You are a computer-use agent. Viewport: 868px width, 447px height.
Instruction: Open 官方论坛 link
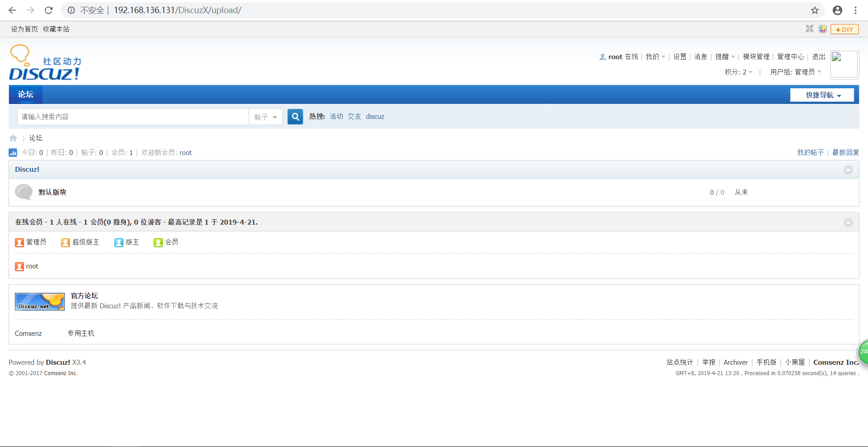[x=84, y=296]
